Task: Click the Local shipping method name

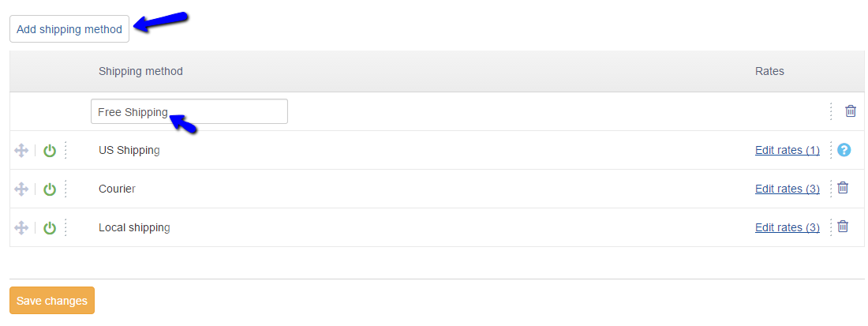Action: (134, 227)
